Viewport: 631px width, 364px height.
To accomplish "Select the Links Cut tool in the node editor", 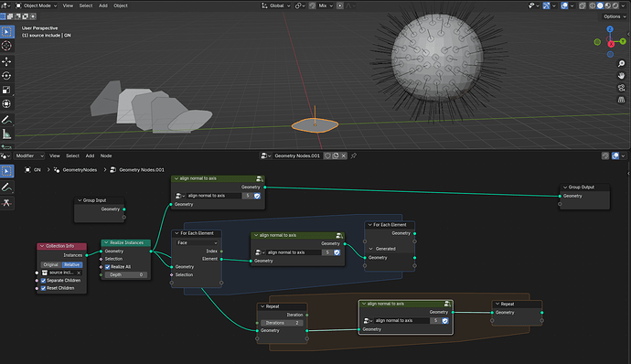I will pyautogui.click(x=6, y=203).
